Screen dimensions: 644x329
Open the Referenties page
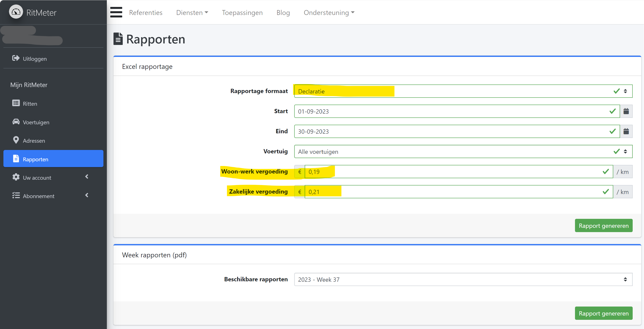pos(146,13)
